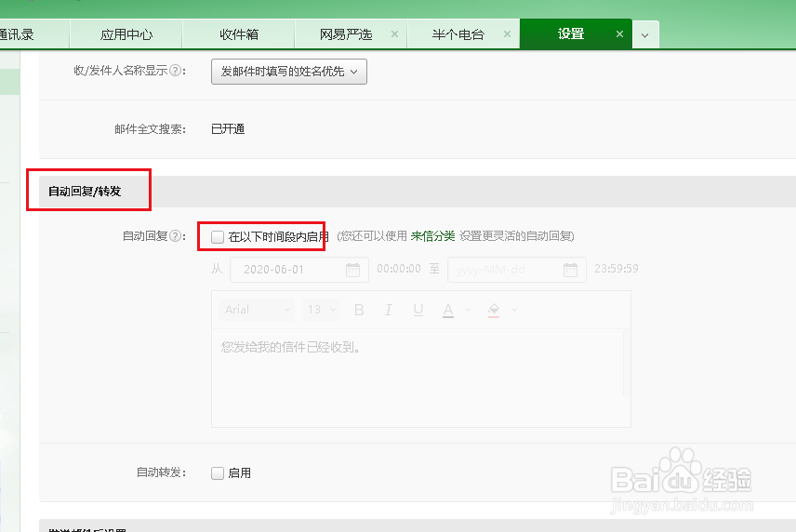Viewport: 796px width, 532px height.
Task: Expand the tab overflow chevron
Action: pyautogui.click(x=645, y=35)
